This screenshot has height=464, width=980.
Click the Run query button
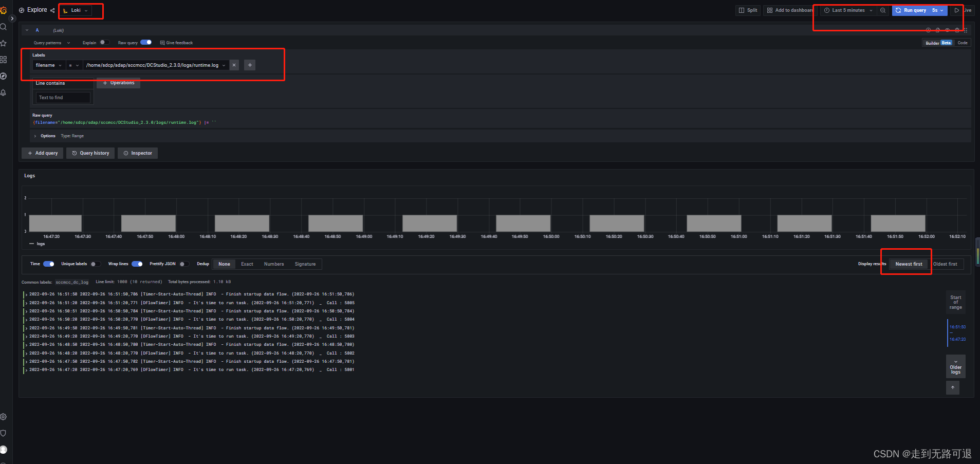(911, 10)
